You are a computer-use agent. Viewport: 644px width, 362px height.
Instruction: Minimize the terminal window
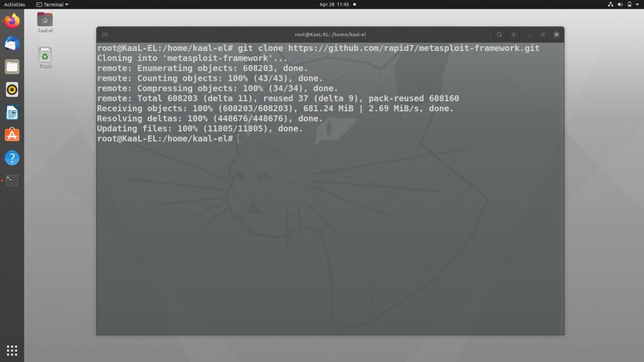click(530, 35)
